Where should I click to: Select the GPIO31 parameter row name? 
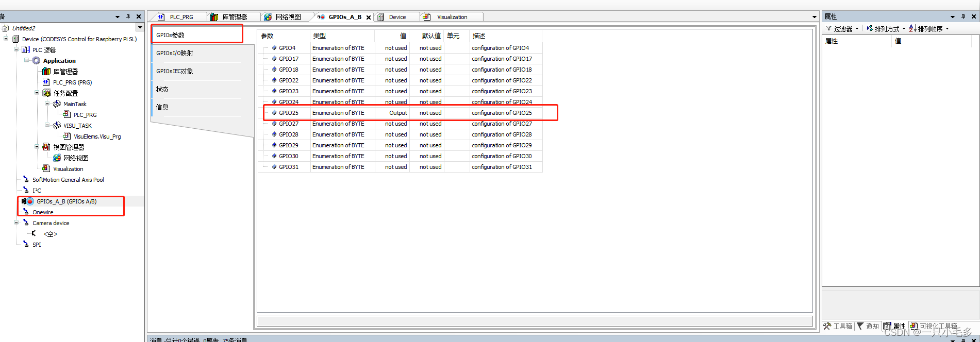tap(289, 167)
